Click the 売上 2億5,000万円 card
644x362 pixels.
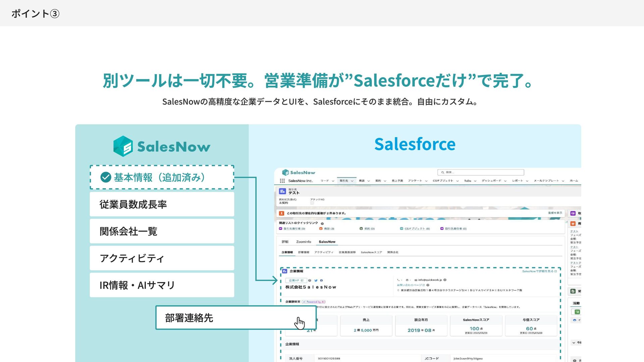(366, 325)
